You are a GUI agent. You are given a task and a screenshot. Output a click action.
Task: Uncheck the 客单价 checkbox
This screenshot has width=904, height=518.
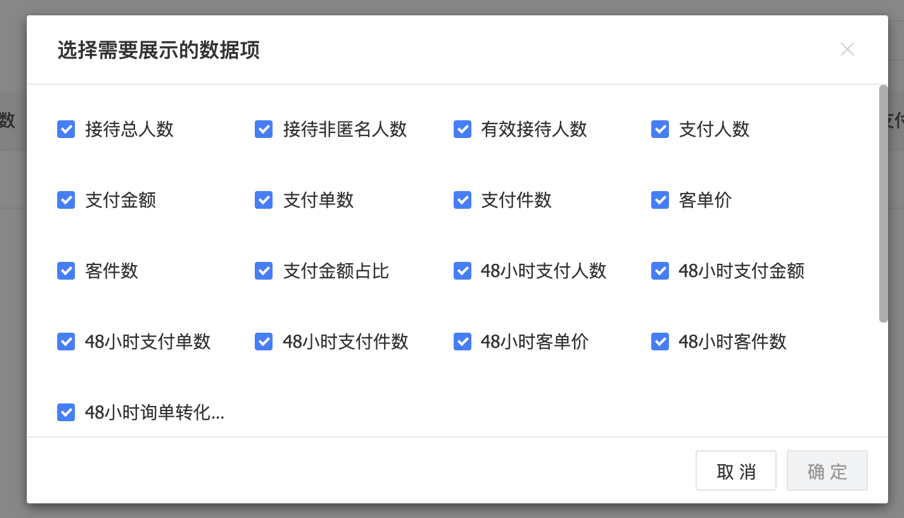(660, 200)
